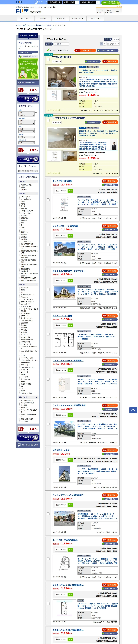138x644 pixels.
Task: Open the 中古住宅 nav tab
Action: click(x=43, y=18)
